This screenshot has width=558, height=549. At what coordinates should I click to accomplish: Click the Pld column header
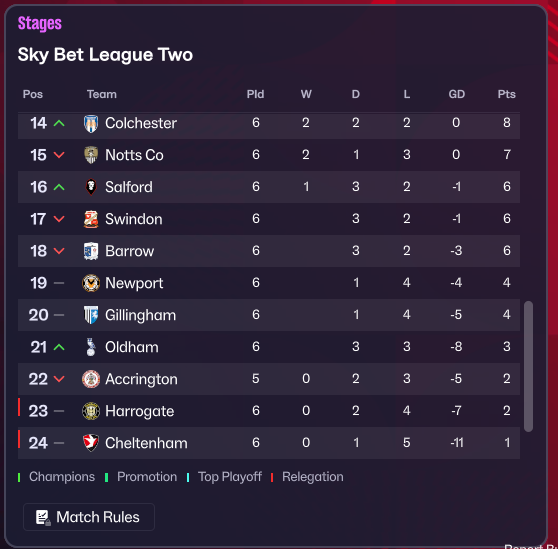tap(256, 94)
